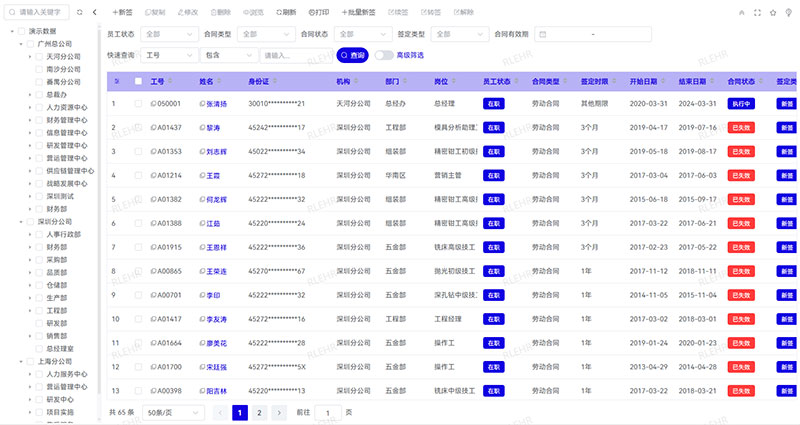
Task: Click the column settings icon in table header
Action: pos(117,81)
